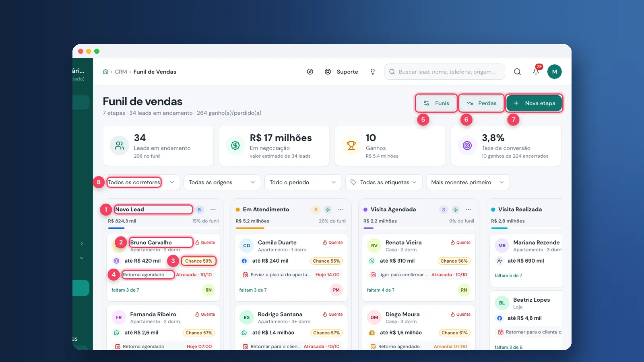The image size is (644, 362).
Task: Click the Suporte link
Action: (347, 72)
